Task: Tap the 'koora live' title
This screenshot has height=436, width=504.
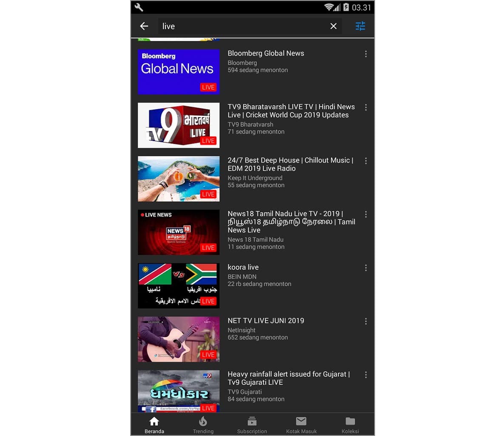Action: [243, 267]
